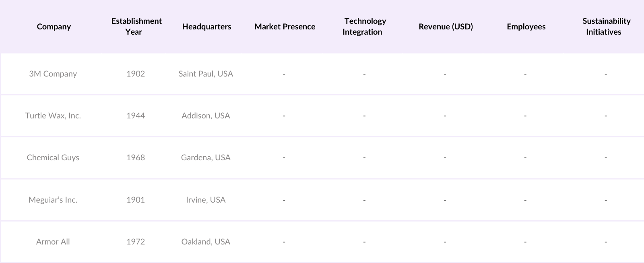The image size is (644, 263).
Task: Select the Technology Integration header
Action: click(365, 27)
